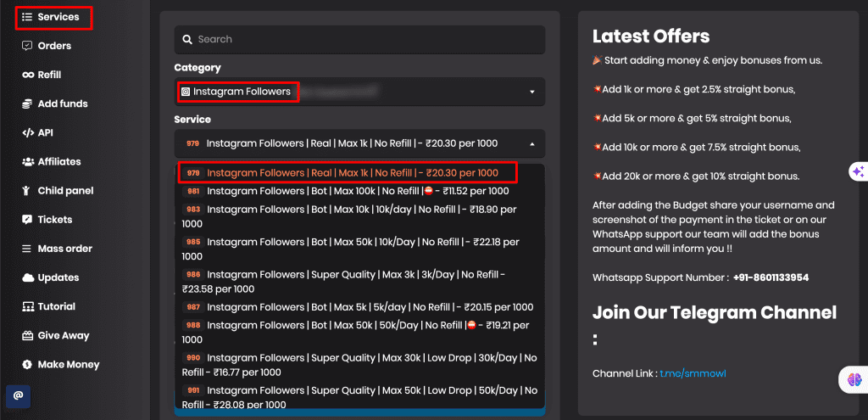Click the Give Away gift icon
868x420 pixels.
pyautogui.click(x=28, y=335)
